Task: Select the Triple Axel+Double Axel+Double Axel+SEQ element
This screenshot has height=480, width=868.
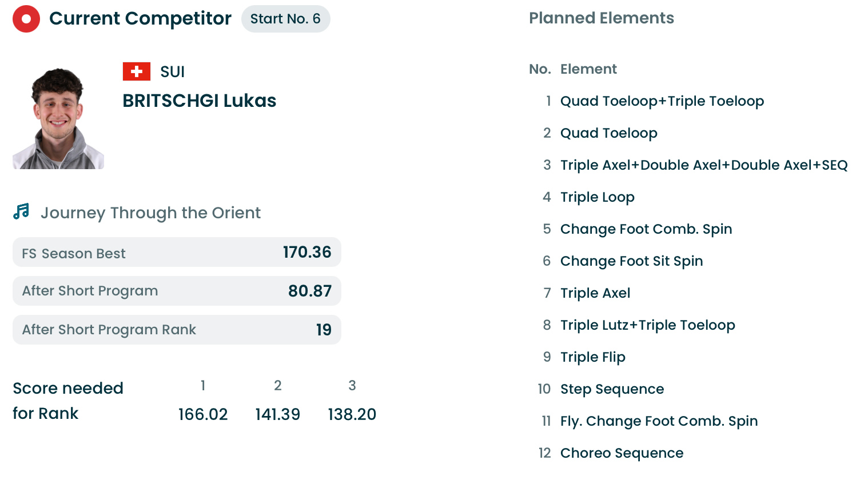Action: pos(703,165)
